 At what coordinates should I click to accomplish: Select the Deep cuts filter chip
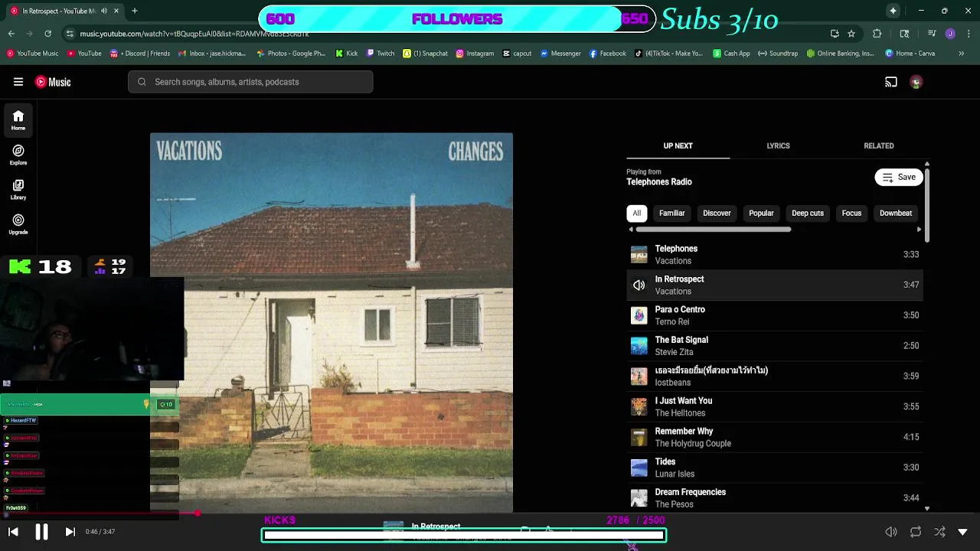[x=808, y=213]
